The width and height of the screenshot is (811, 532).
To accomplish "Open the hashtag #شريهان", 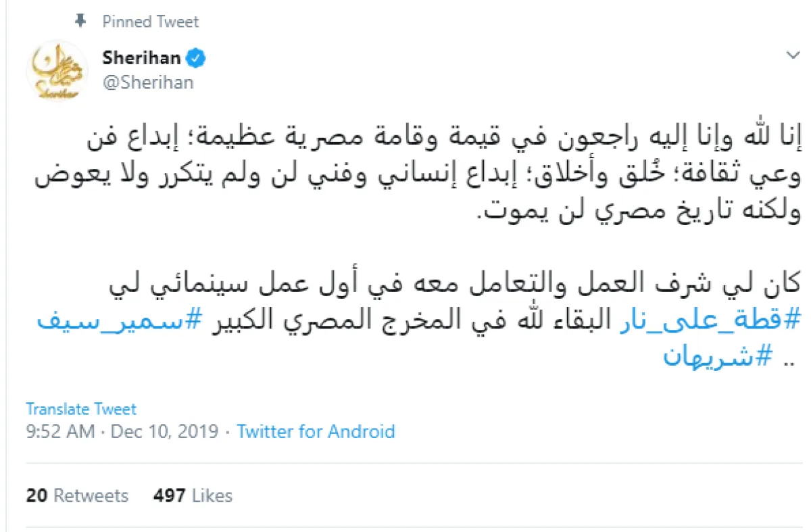I will [x=716, y=356].
